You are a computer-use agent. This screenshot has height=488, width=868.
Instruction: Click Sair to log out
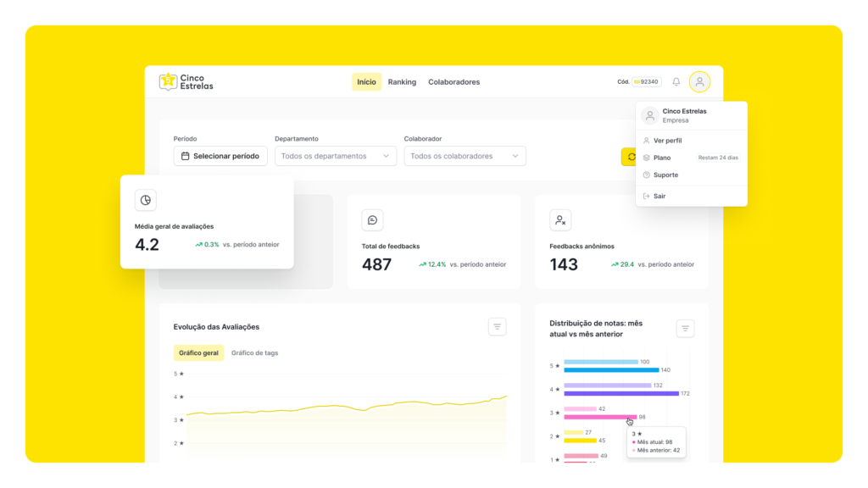click(659, 196)
